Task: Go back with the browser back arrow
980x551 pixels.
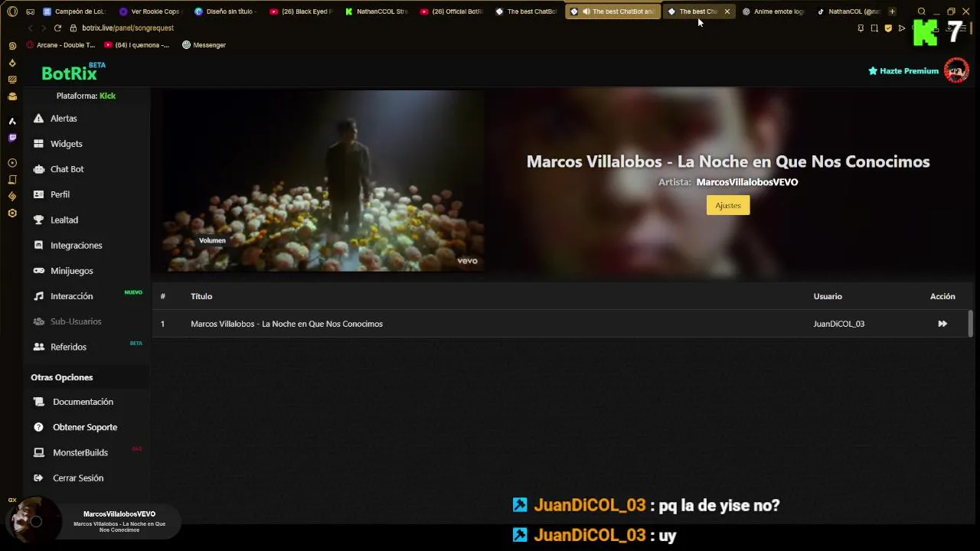Action: coord(31,28)
